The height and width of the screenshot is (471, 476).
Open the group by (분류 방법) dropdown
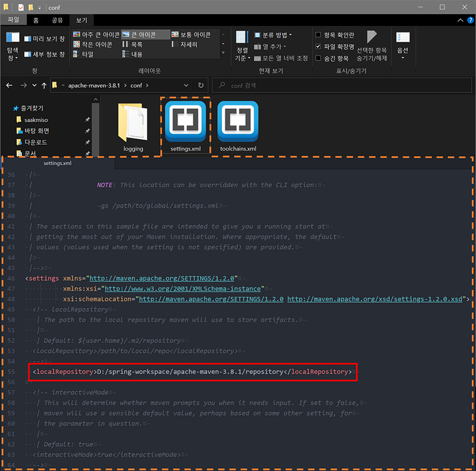[273, 35]
